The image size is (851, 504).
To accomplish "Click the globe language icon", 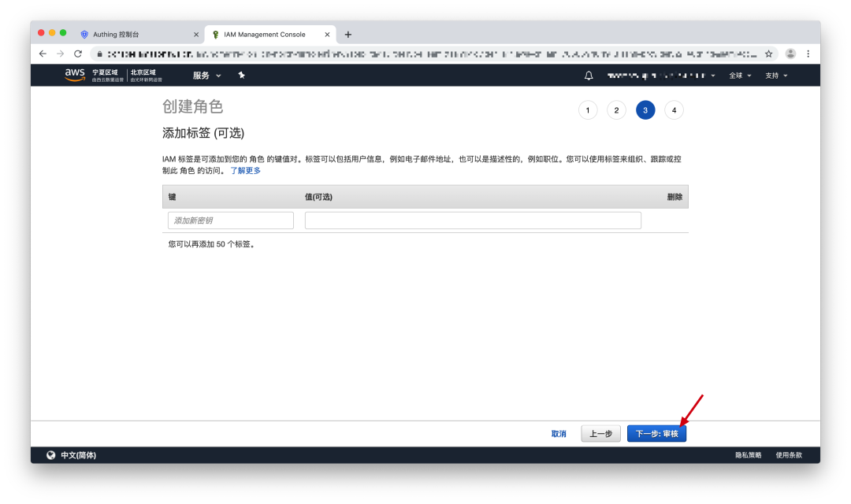I will [50, 455].
